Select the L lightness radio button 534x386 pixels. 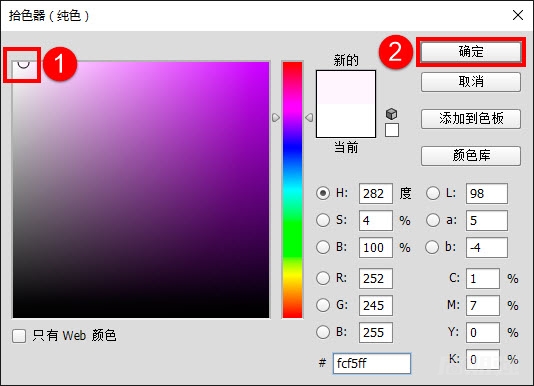click(x=433, y=194)
